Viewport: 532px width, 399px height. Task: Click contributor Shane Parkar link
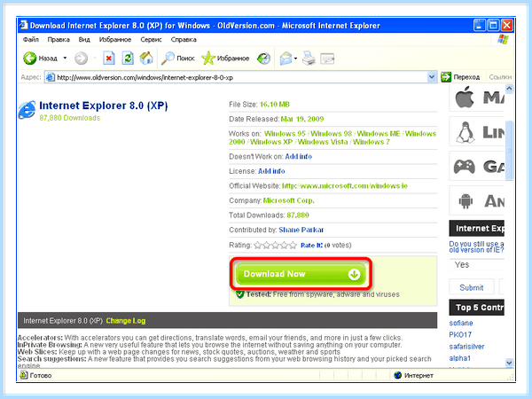(x=301, y=230)
